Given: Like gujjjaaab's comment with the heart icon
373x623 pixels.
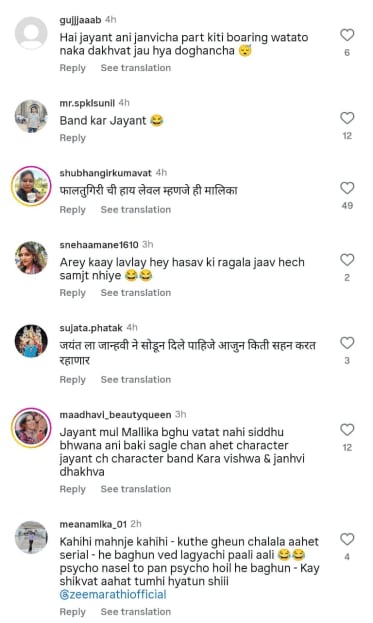Looking at the screenshot, I should [347, 35].
